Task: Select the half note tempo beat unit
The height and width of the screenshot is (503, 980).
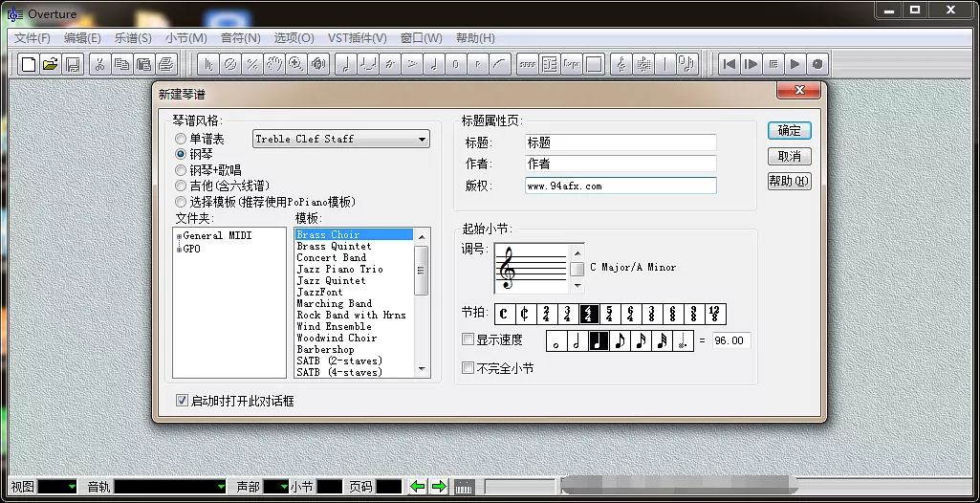Action: pos(577,340)
